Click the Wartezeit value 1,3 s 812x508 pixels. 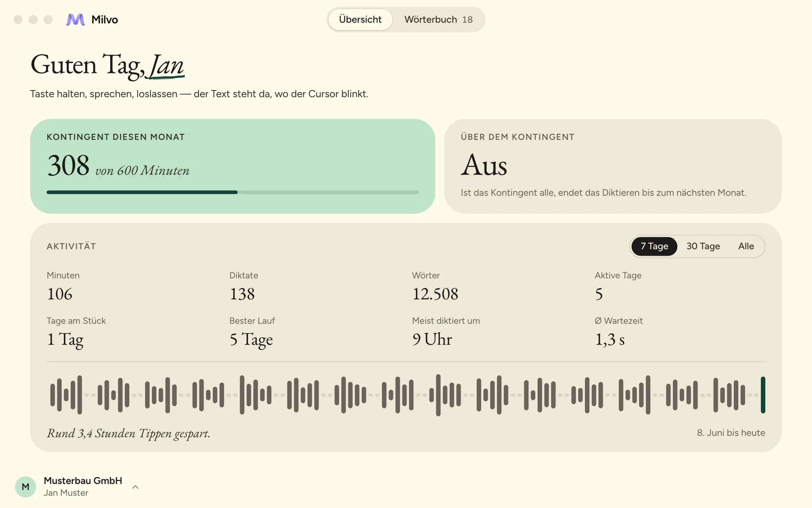tap(610, 339)
